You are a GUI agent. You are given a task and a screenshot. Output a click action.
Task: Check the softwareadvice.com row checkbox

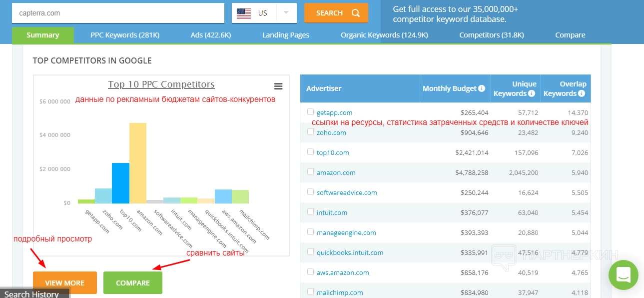click(310, 192)
